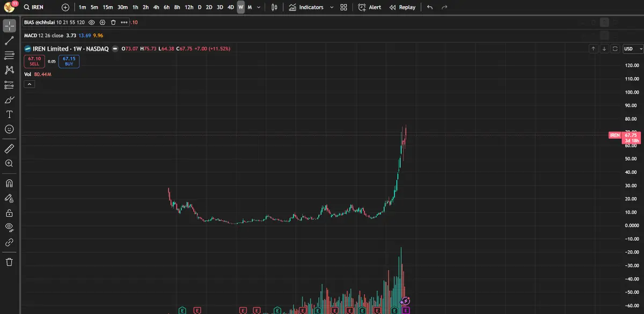Redo the chart action
This screenshot has width=644, height=314.
(444, 8)
